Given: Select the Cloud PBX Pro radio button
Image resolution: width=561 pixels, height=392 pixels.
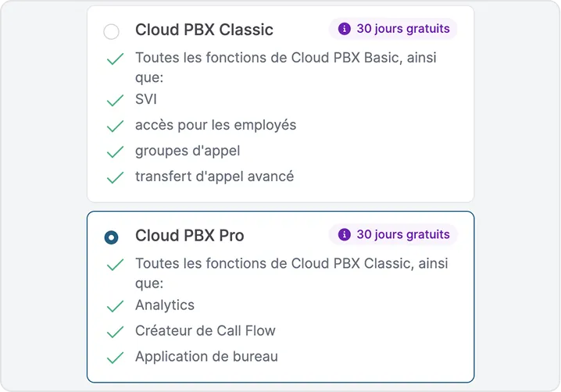Looking at the screenshot, I should 112,237.
